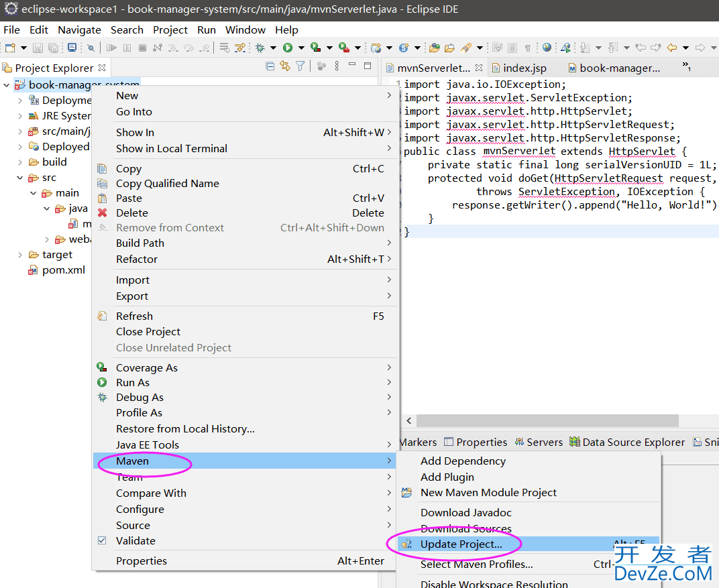Image resolution: width=719 pixels, height=588 pixels.
Task: Click the Save toolbar icon
Action: [38, 48]
